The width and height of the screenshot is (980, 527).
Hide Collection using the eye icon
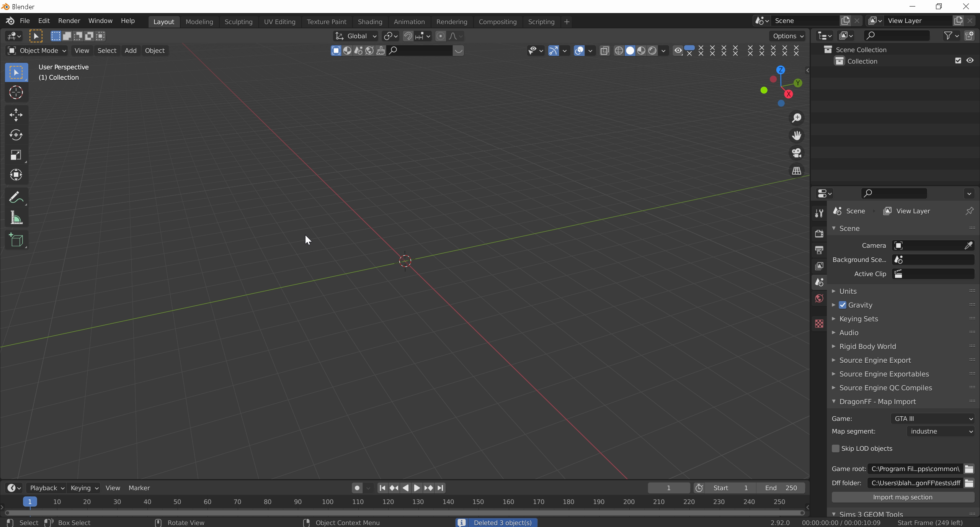970,61
